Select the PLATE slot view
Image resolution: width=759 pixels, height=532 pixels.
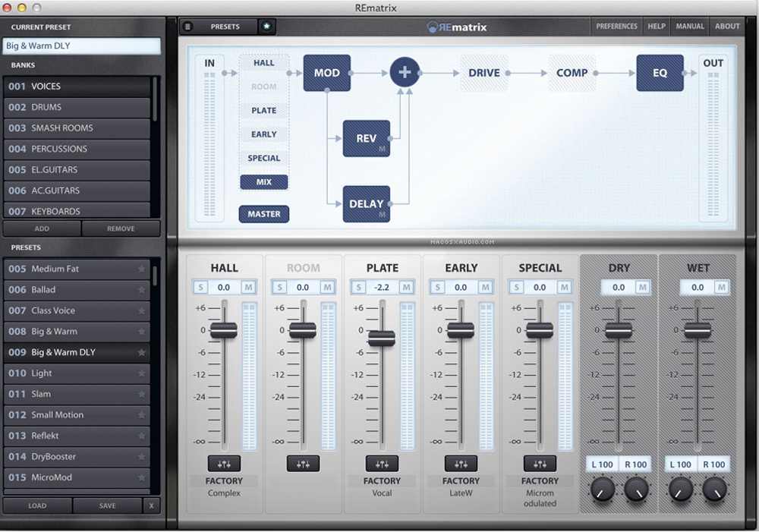[x=264, y=110]
